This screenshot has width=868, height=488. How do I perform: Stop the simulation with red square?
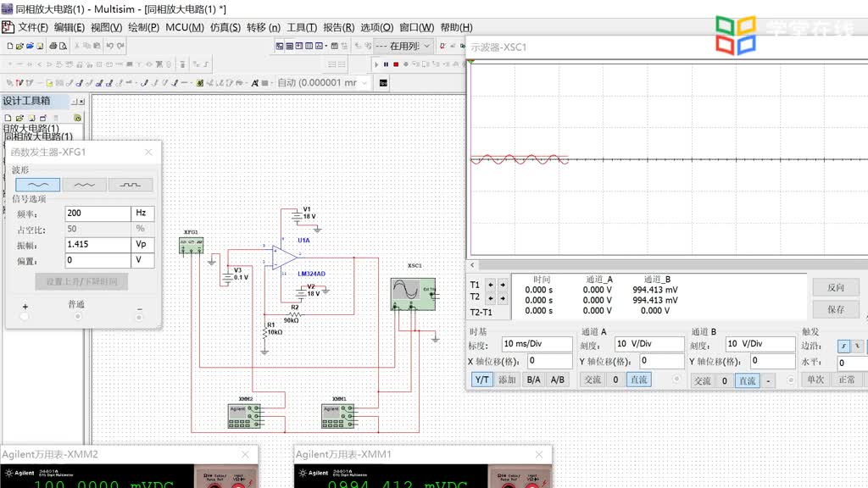(396, 64)
